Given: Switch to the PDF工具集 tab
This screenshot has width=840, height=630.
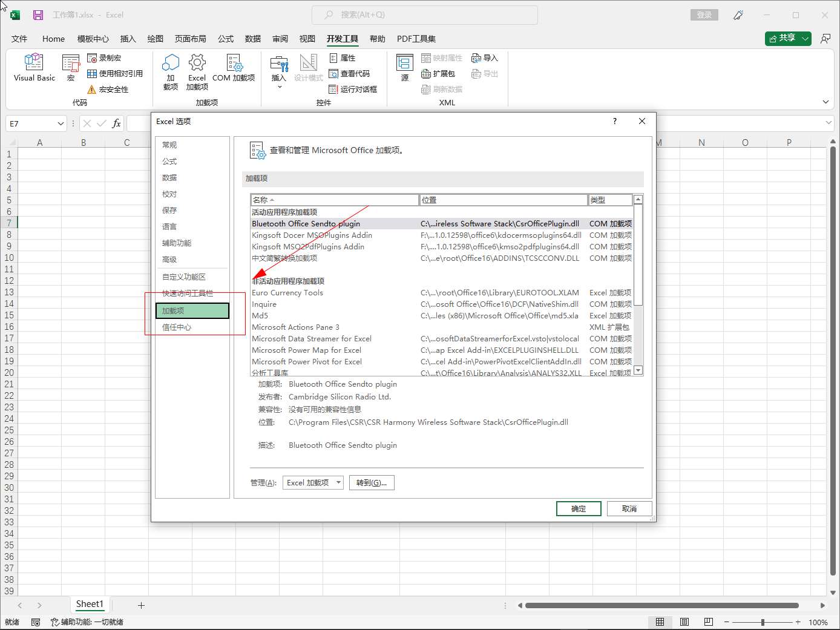Looking at the screenshot, I should [416, 39].
